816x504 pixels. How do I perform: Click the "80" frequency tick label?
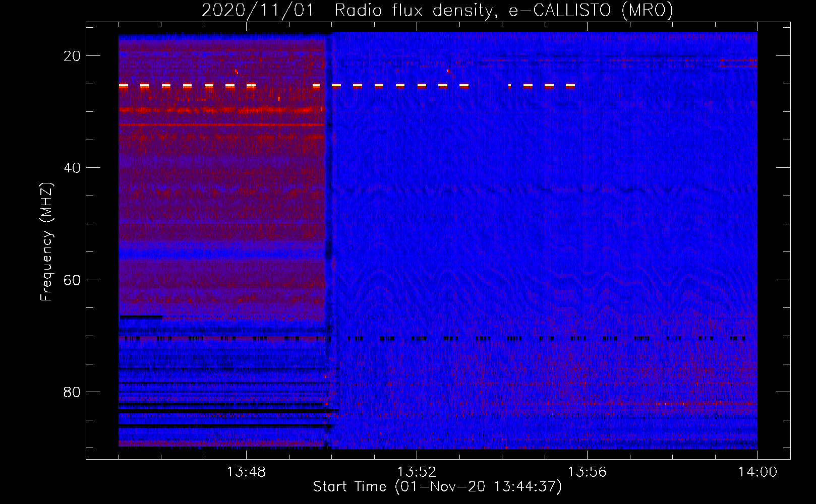[x=73, y=392]
